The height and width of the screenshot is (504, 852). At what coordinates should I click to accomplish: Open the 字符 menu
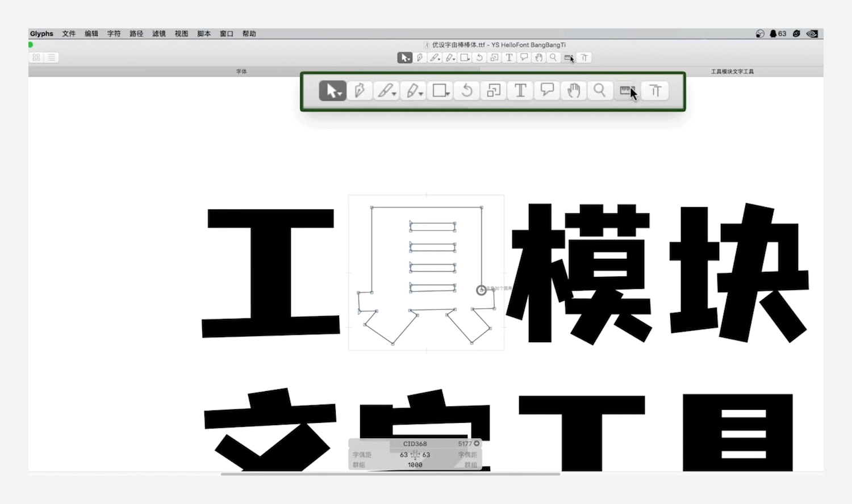tap(114, 33)
